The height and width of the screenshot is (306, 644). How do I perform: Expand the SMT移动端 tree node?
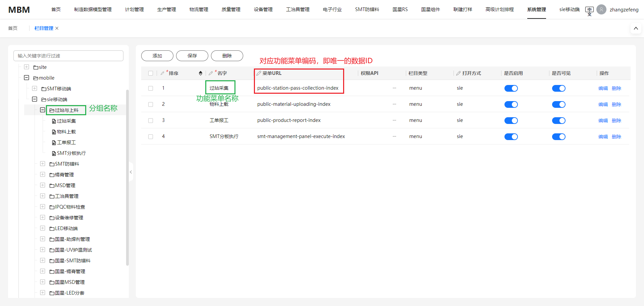point(35,88)
